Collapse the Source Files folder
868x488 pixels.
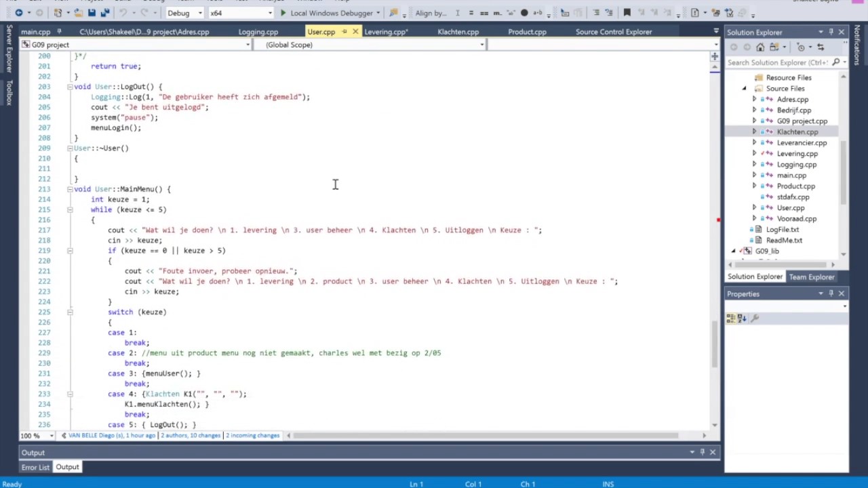tap(744, 89)
